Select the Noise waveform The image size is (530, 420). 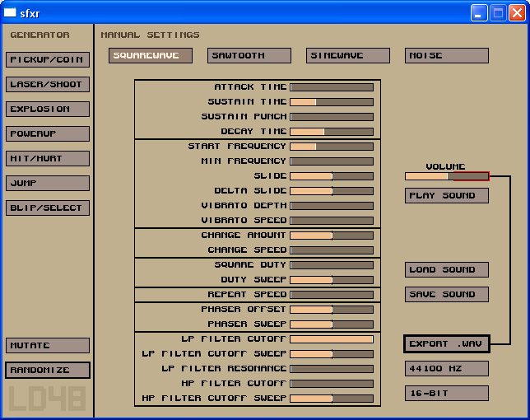[446, 55]
